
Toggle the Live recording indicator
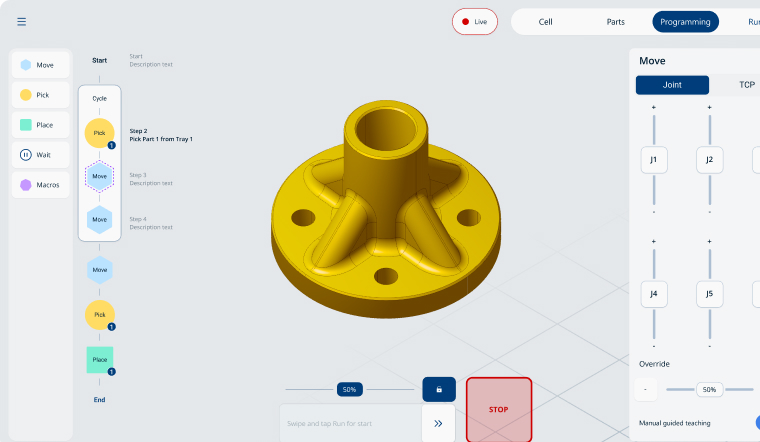[475, 22]
